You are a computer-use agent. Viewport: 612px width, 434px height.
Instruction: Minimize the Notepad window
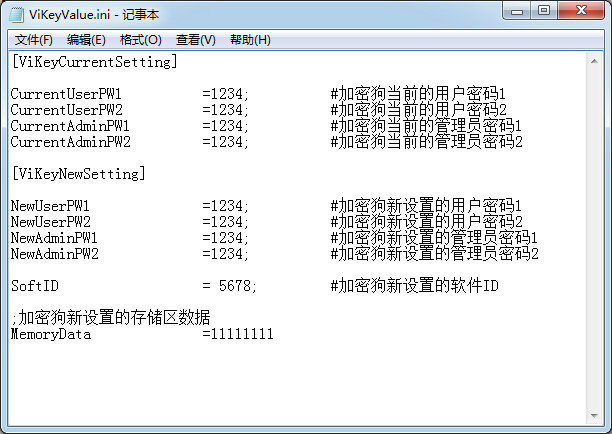(x=517, y=11)
